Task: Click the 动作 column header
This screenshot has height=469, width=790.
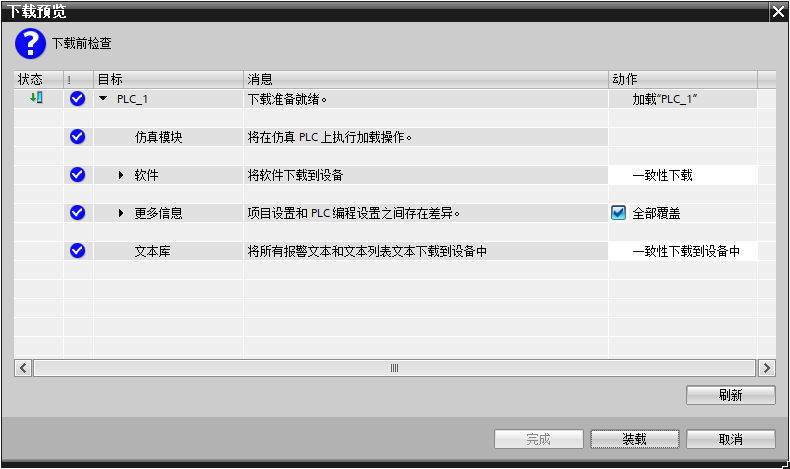Action: click(683, 79)
